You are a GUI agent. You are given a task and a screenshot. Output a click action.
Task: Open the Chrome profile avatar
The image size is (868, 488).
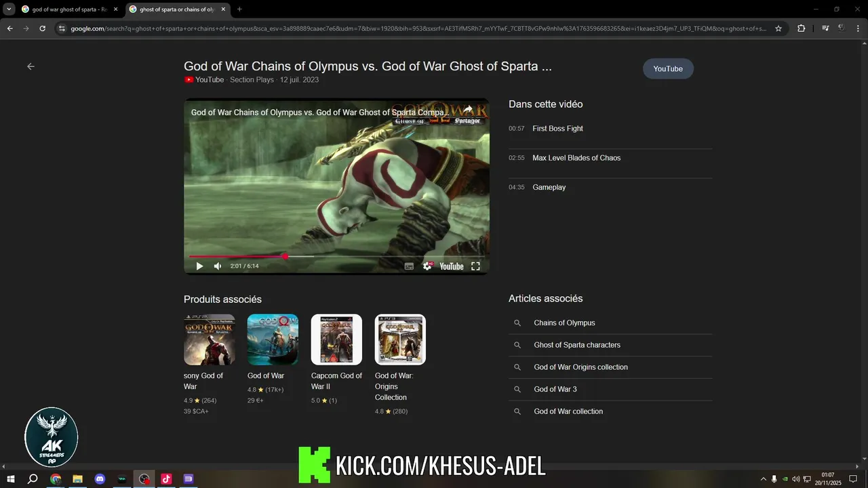841,28
